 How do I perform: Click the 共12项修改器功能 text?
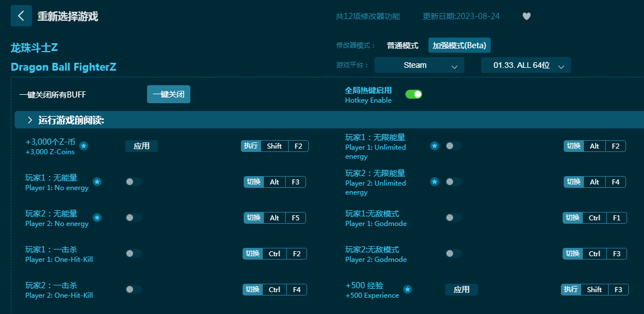(368, 16)
